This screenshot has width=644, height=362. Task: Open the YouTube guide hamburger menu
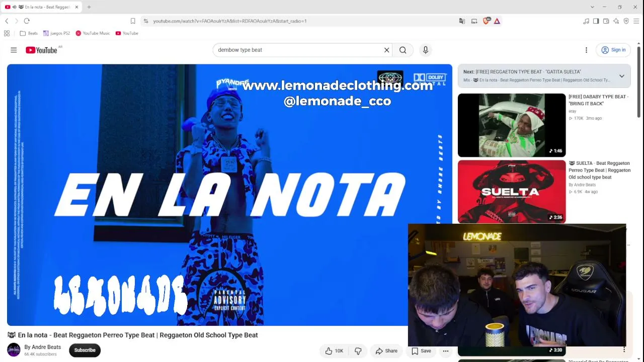pyautogui.click(x=14, y=50)
